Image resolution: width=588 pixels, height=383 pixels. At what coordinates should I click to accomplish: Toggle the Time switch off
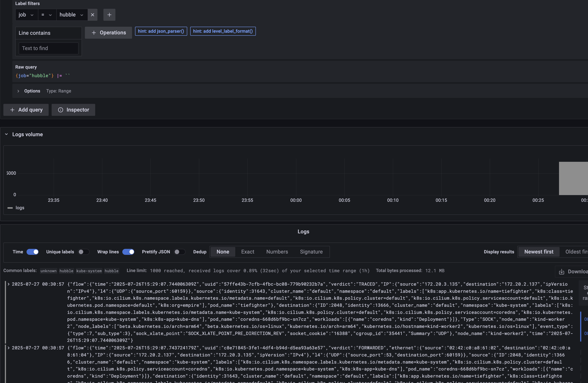(x=32, y=252)
